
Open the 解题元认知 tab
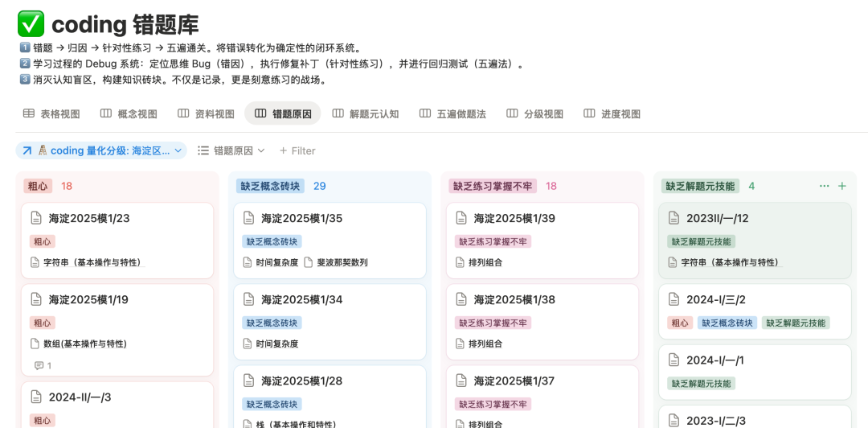tap(366, 113)
